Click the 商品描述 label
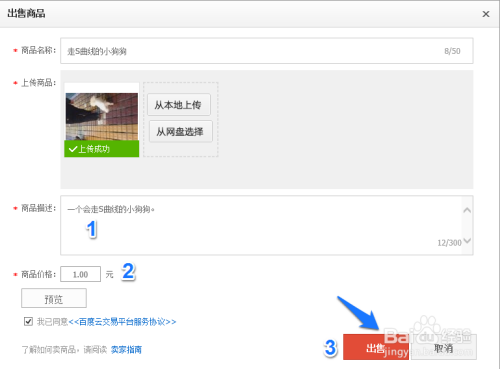 point(38,208)
